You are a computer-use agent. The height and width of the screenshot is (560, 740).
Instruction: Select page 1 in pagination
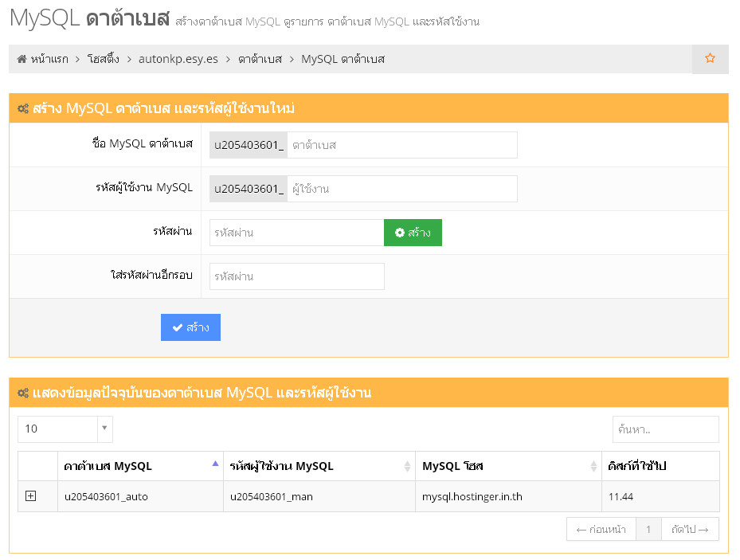(649, 529)
